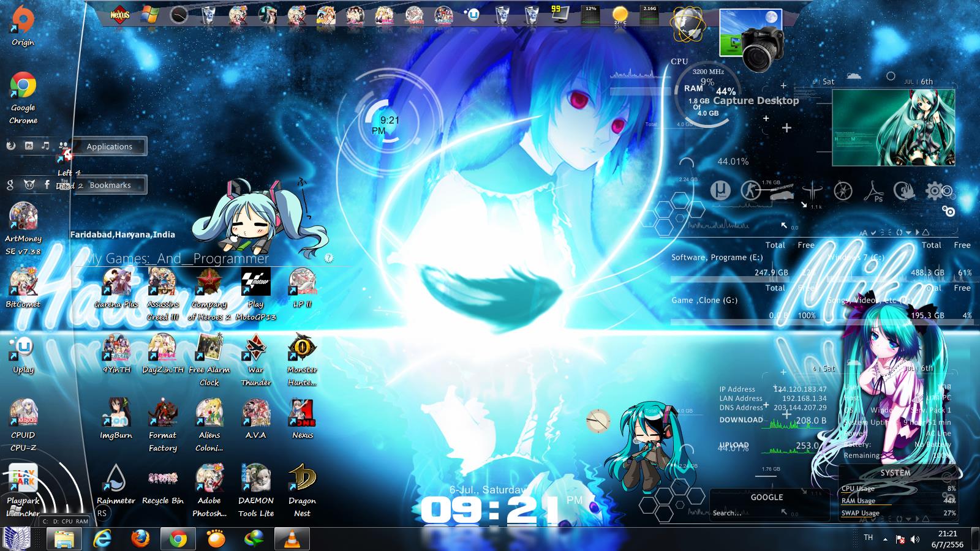980x551 pixels.
Task: Launch the War Thunder shortcut
Action: (x=255, y=360)
